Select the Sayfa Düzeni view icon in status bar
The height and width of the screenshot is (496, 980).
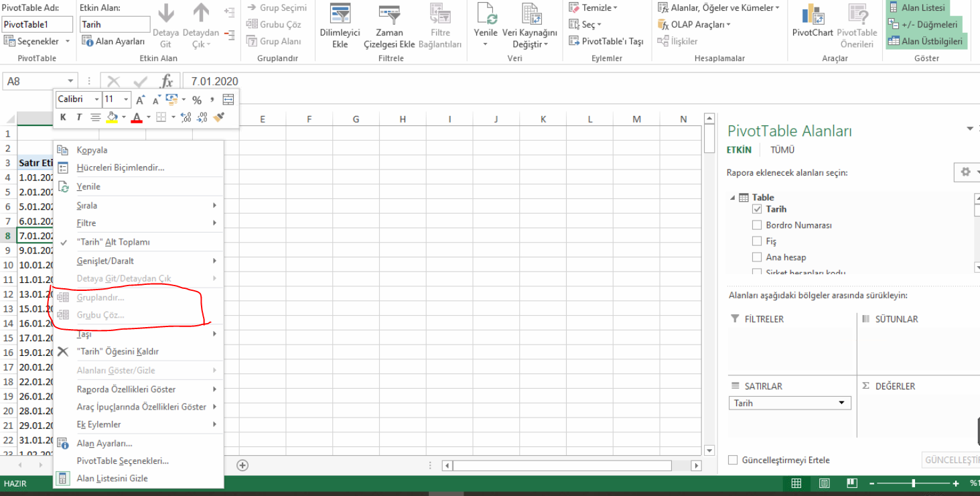(x=823, y=483)
